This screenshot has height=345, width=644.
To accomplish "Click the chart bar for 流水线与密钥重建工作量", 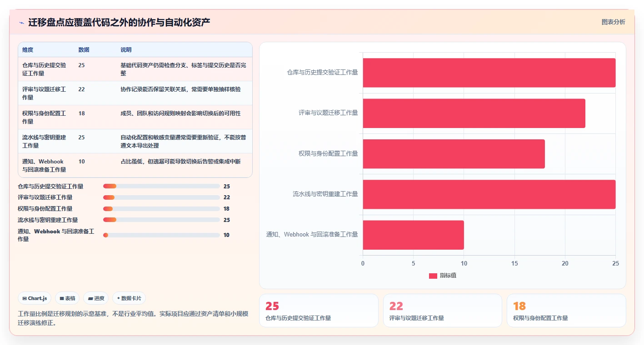I will coord(489,194).
